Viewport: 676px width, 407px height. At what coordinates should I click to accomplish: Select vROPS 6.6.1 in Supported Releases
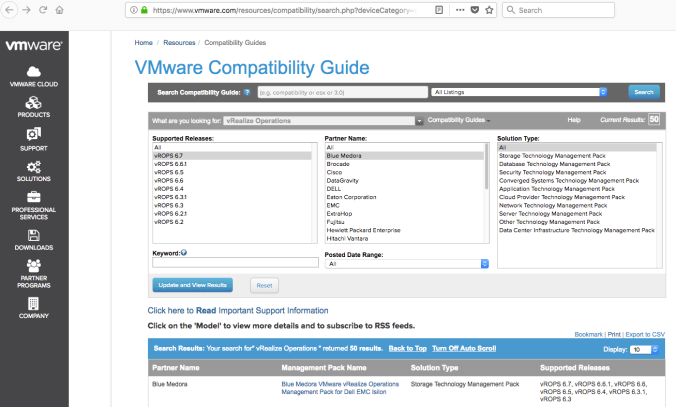tap(232, 164)
